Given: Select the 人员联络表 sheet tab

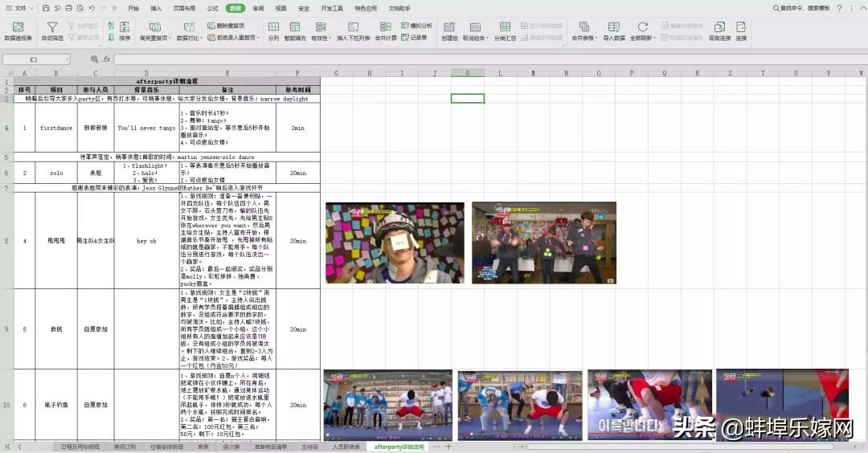Looking at the screenshot, I should coord(346,447).
